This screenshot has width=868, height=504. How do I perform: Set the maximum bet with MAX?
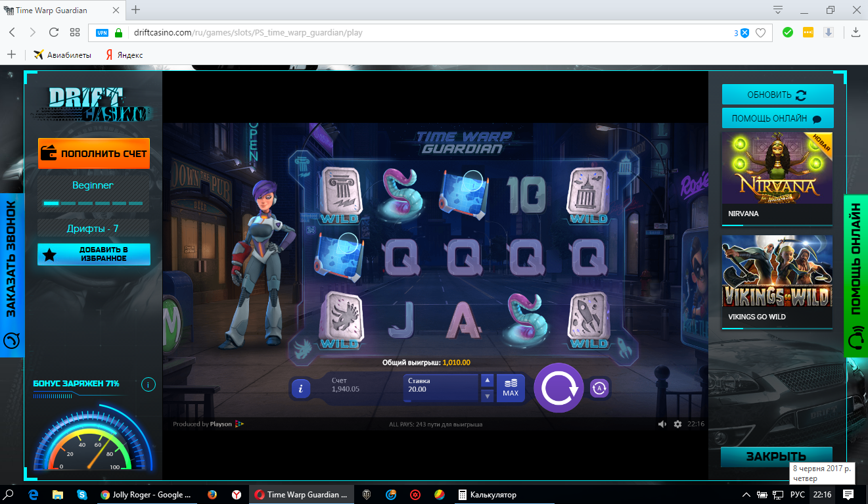click(511, 388)
